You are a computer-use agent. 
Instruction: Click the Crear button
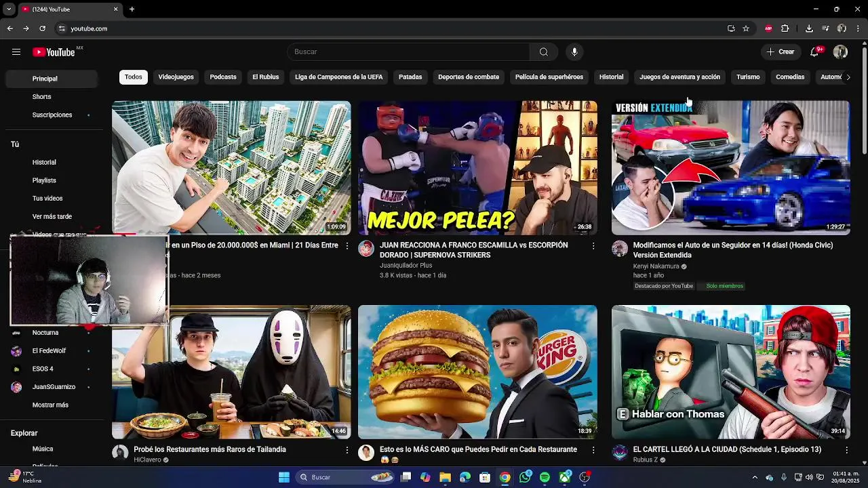click(x=781, y=52)
